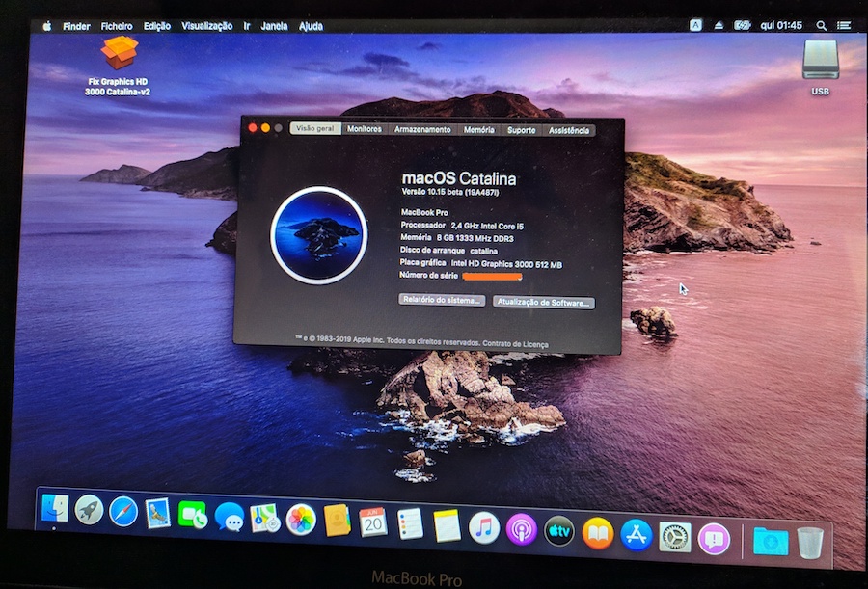The image size is (868, 589).
Task: Open the Ajuda menu
Action: (x=312, y=26)
